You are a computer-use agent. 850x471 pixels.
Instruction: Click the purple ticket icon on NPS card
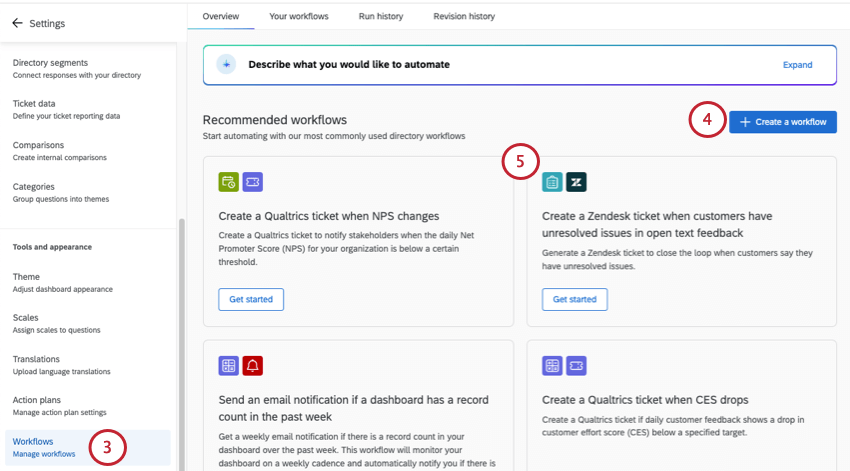[253, 181]
